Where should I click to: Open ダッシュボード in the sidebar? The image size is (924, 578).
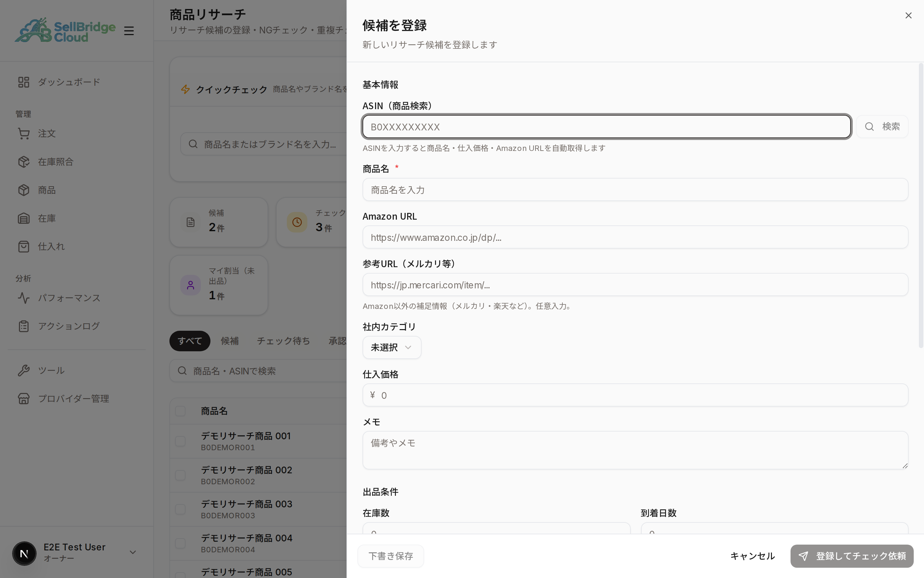tap(76, 82)
